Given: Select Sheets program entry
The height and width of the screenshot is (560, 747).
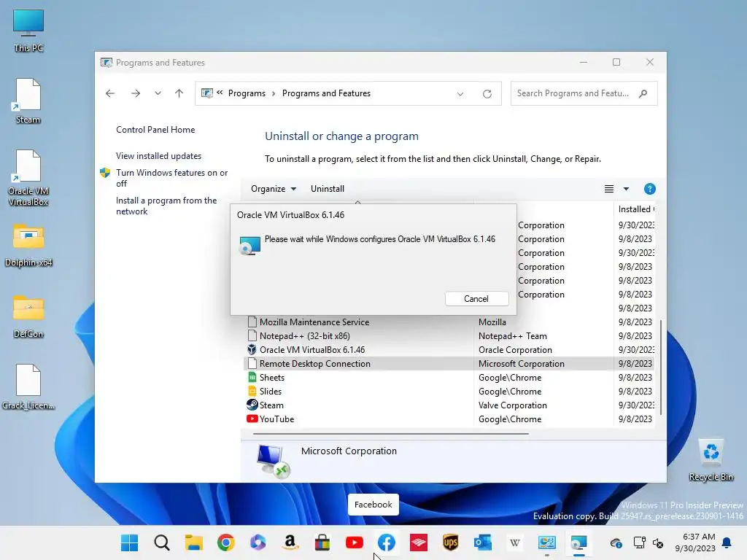Looking at the screenshot, I should click(449, 377).
